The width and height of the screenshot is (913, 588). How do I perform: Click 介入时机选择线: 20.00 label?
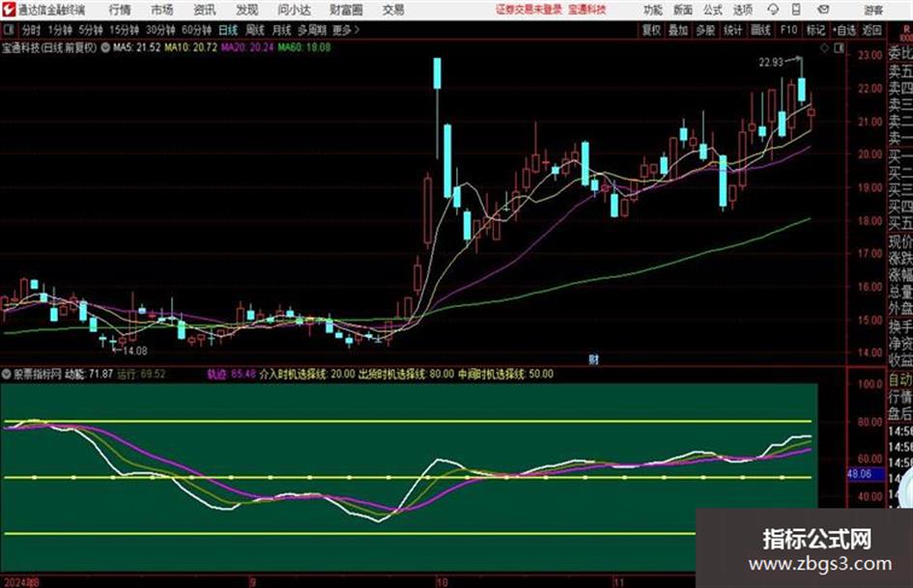(x=307, y=374)
